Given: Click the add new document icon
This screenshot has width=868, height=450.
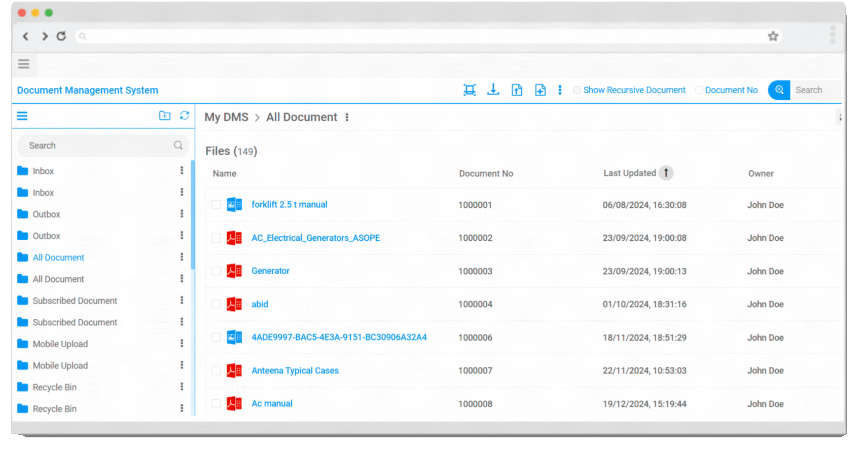Looking at the screenshot, I should click(x=540, y=90).
